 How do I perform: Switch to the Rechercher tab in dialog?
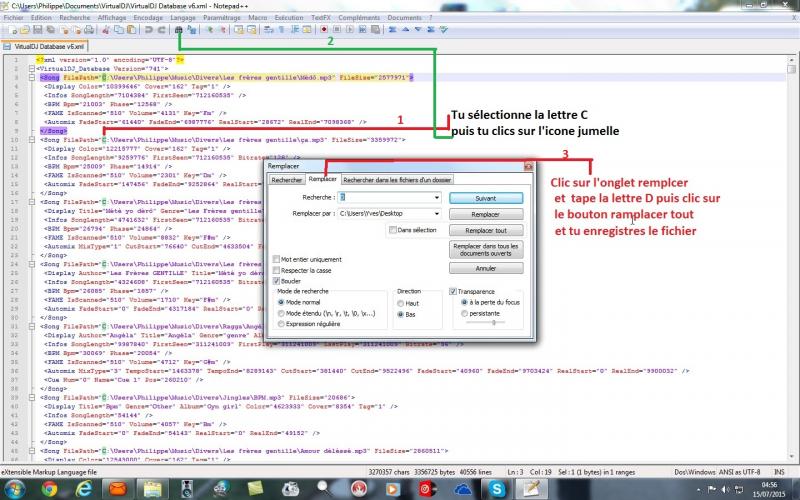point(287,179)
